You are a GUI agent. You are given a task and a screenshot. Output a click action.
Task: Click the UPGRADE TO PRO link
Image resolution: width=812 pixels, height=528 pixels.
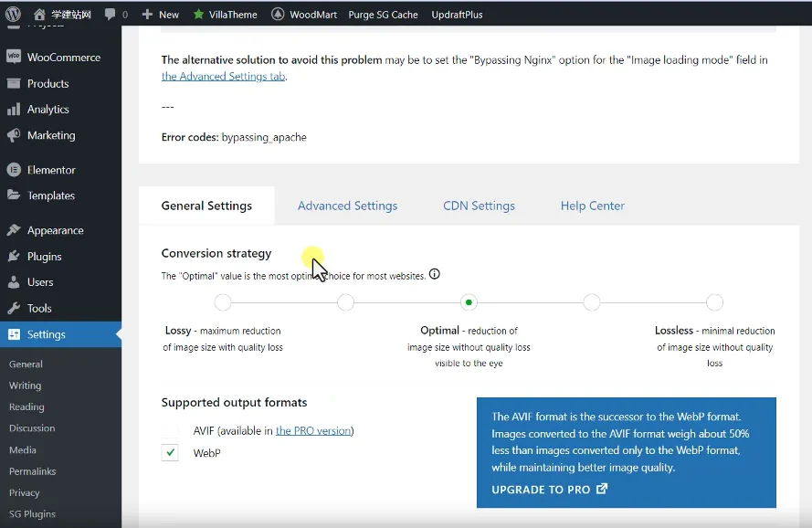pos(549,490)
